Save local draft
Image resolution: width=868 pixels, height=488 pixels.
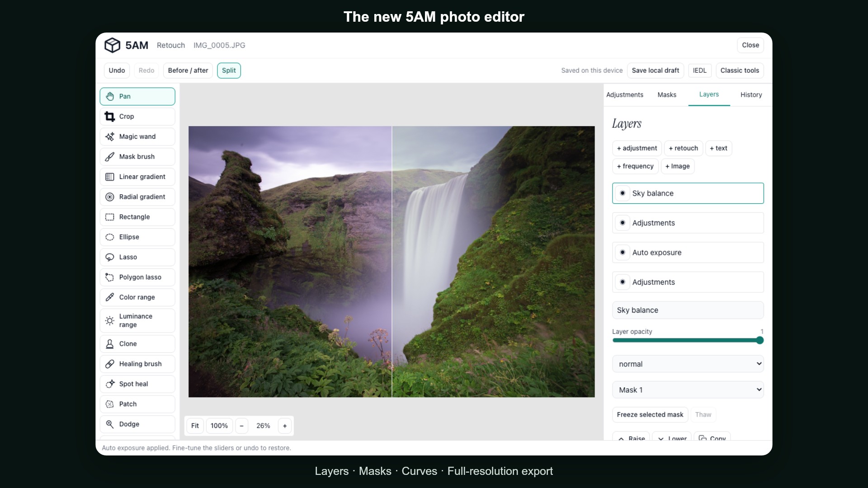pyautogui.click(x=656, y=70)
